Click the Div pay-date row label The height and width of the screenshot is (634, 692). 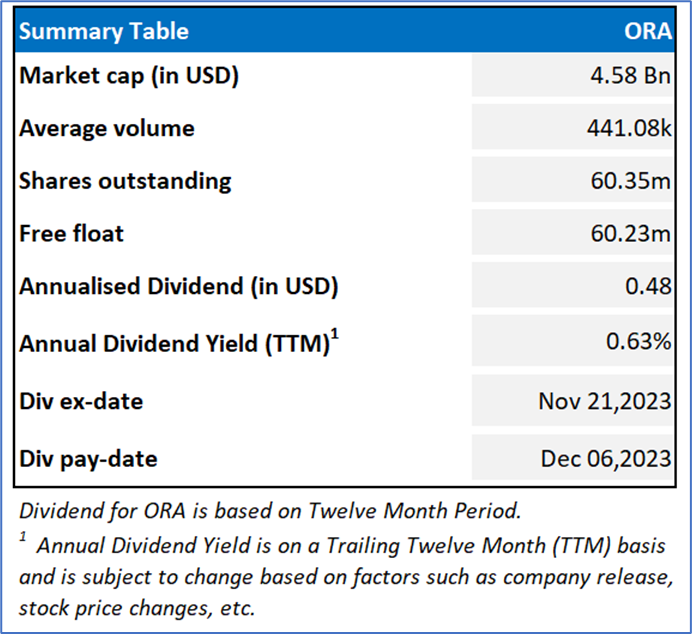pyautogui.click(x=88, y=460)
